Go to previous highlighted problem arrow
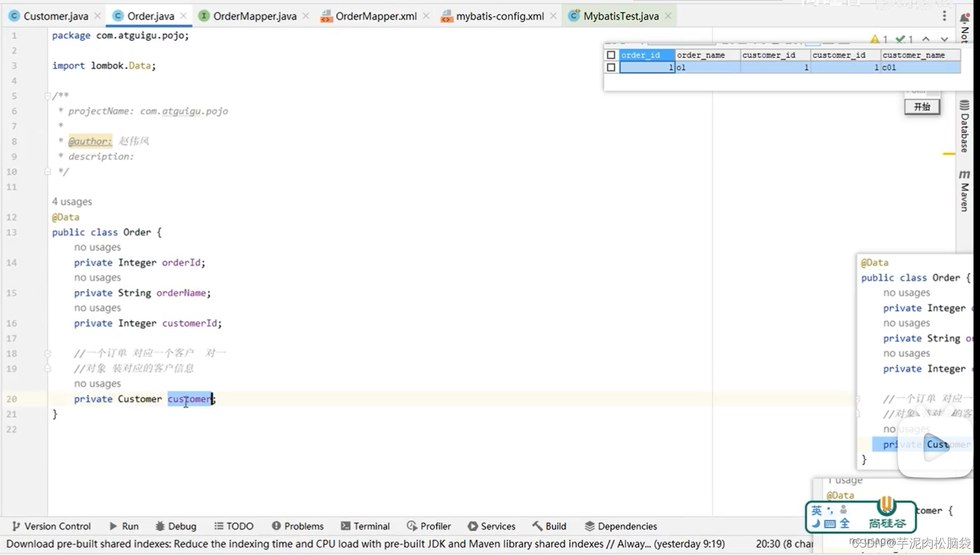Screen dimensions: 980x555 (x=926, y=39)
